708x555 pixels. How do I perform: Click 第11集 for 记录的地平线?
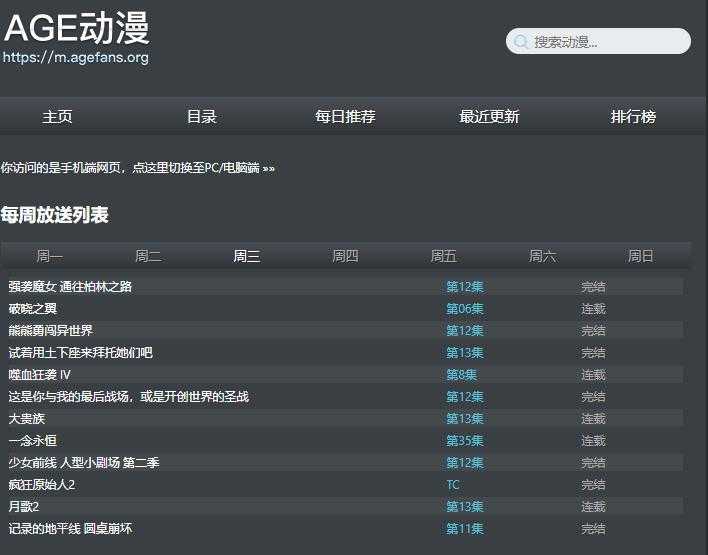pyautogui.click(x=465, y=529)
